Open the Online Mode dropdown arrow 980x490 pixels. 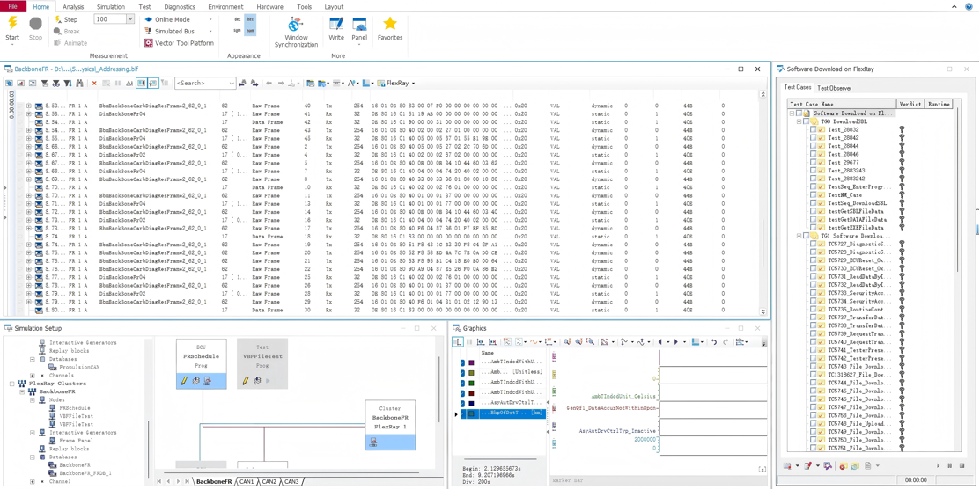click(210, 20)
